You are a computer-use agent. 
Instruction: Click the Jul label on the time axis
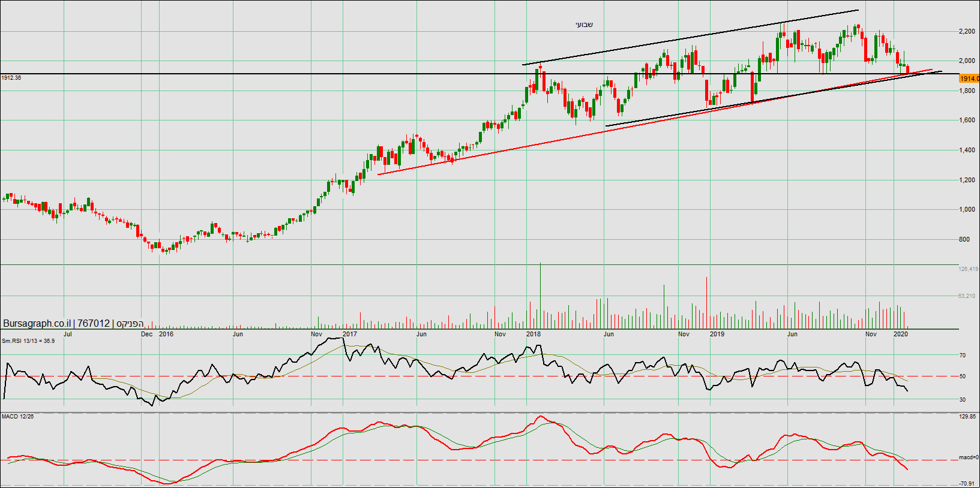click(68, 334)
